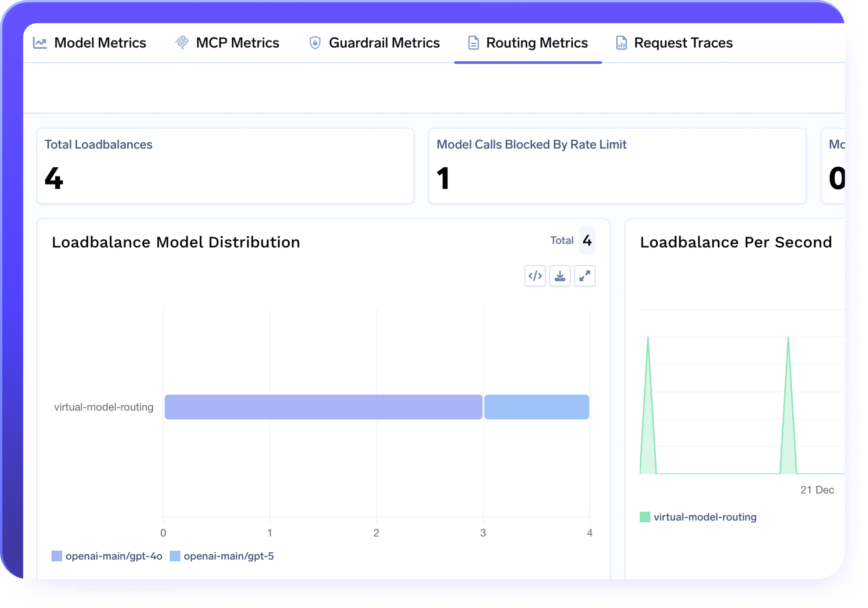Open chart code view with </> icon

535,276
